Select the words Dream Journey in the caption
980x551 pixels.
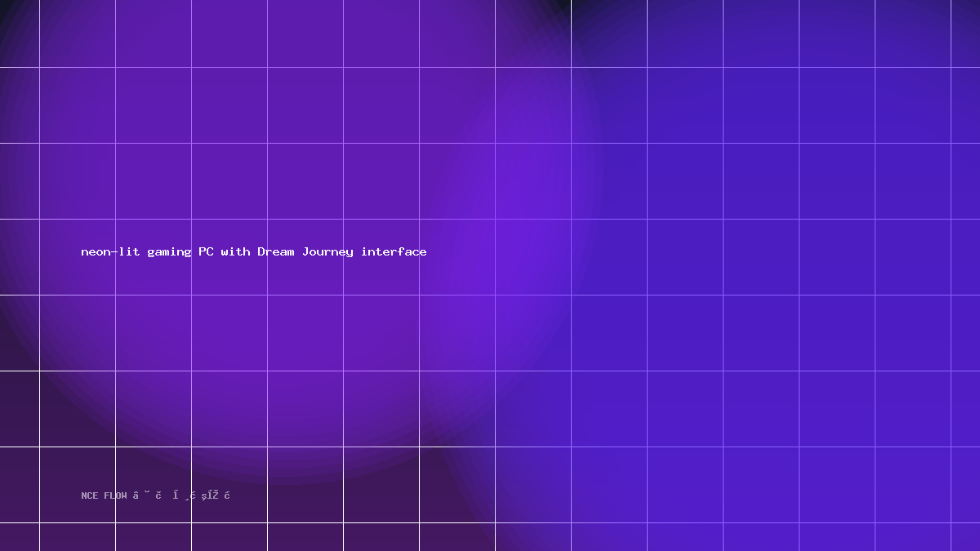point(305,251)
